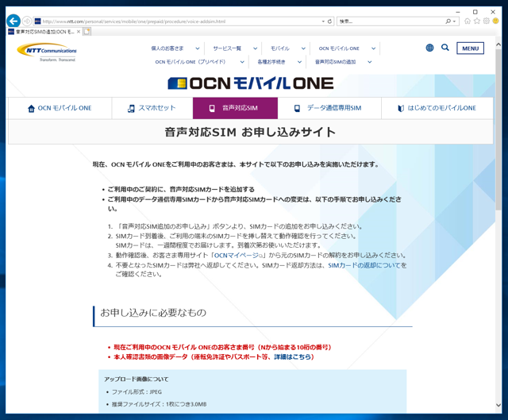Click サービス一覧 breadcrumb link
508x420 pixels.
[227, 48]
